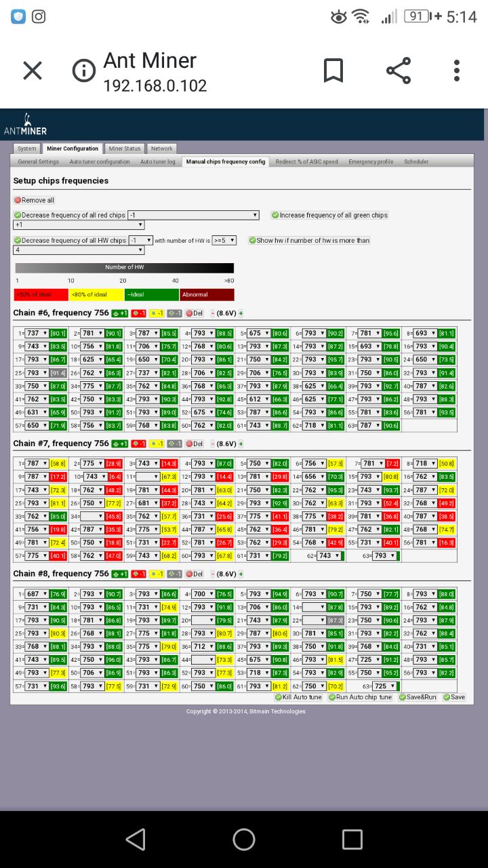Open Auto tuner log subtab
Image resolution: width=488 pixels, height=868 pixels.
(158, 161)
